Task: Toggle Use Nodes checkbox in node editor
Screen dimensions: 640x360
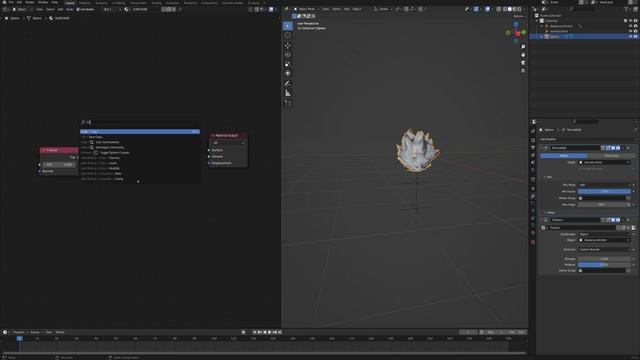Action: pyautogui.click(x=78, y=9)
